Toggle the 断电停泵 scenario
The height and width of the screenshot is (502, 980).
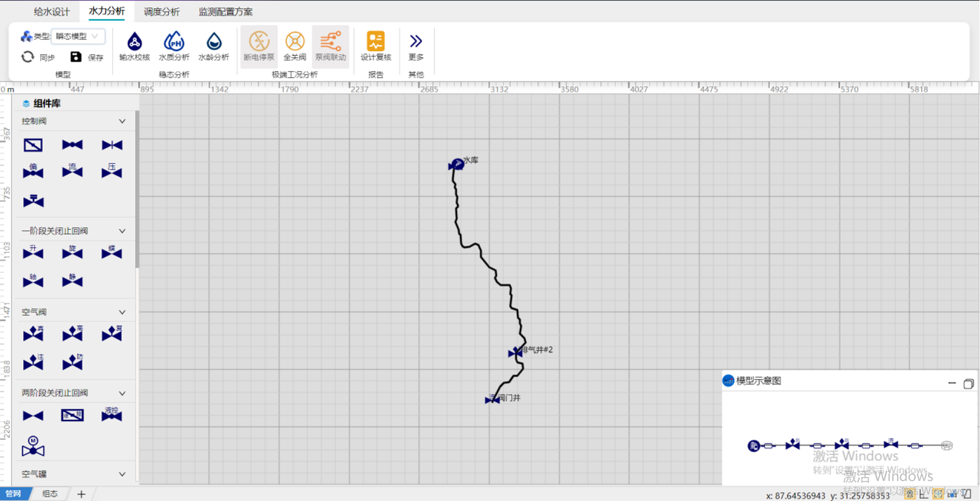(x=259, y=46)
